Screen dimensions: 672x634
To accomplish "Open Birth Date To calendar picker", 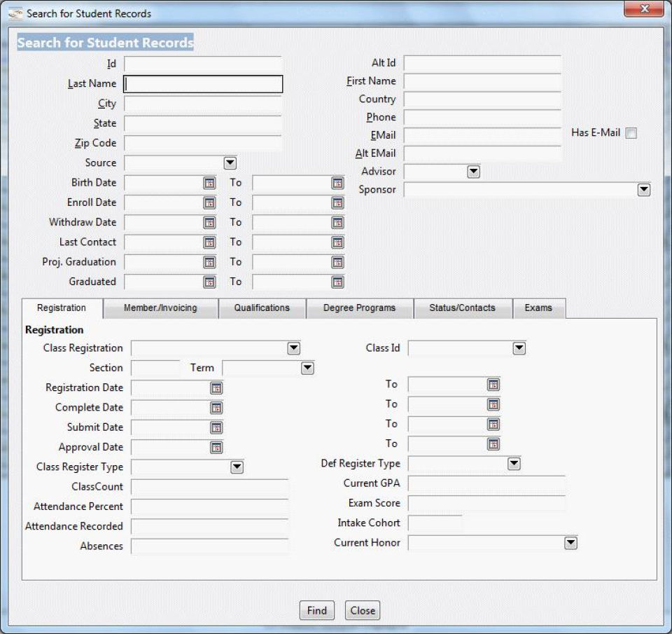I will [x=337, y=183].
